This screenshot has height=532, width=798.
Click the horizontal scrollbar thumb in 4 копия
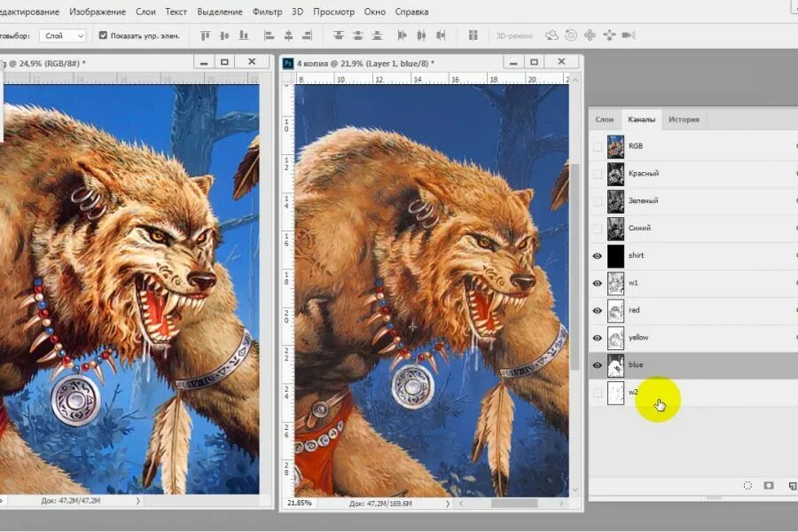pos(514,504)
